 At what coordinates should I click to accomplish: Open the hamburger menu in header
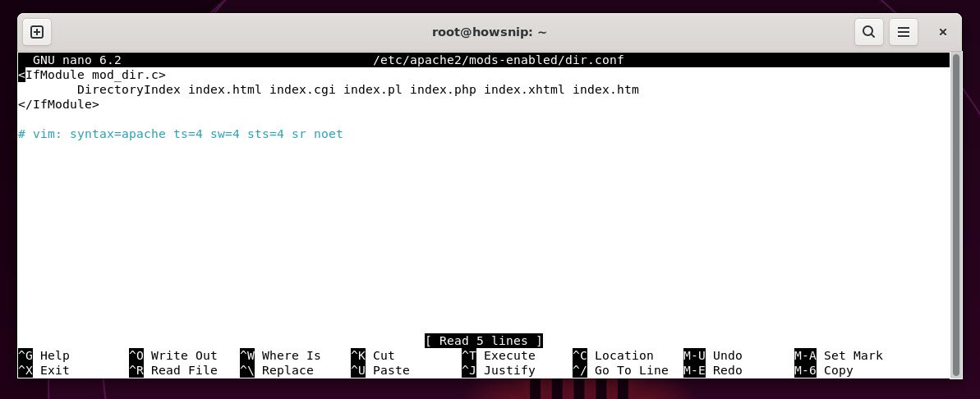pos(903,32)
